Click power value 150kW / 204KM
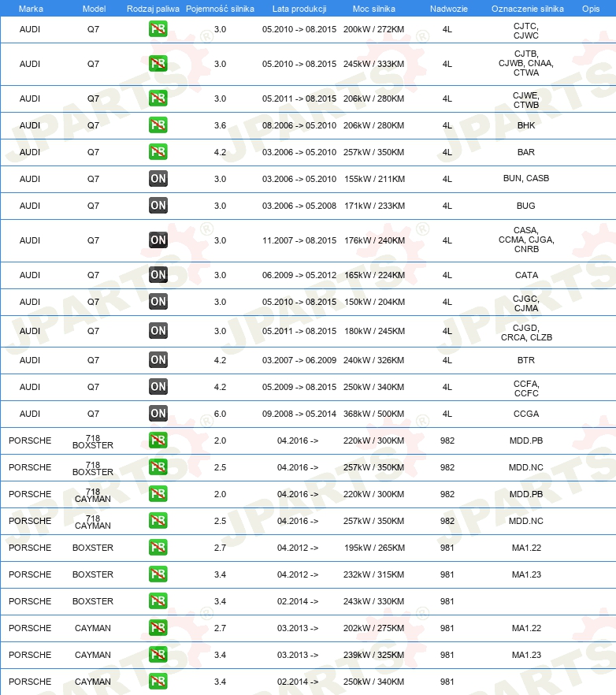 pos(374,302)
